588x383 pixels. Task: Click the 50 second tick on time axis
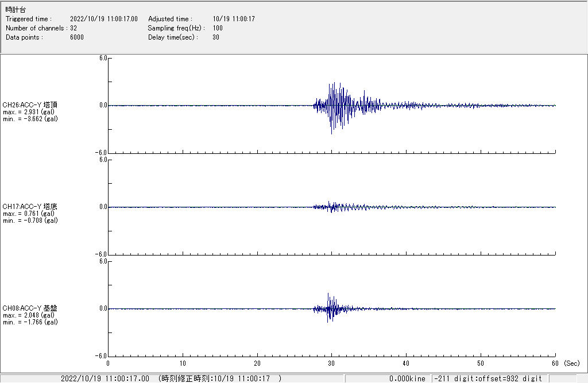click(x=481, y=363)
